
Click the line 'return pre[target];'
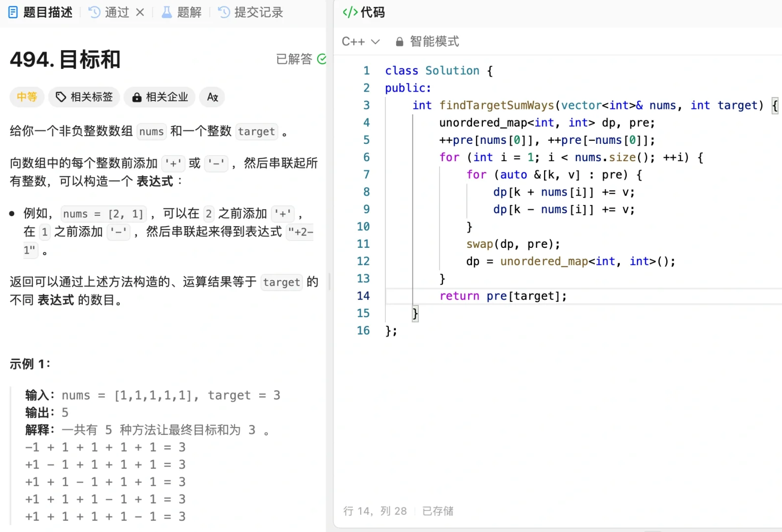(503, 296)
